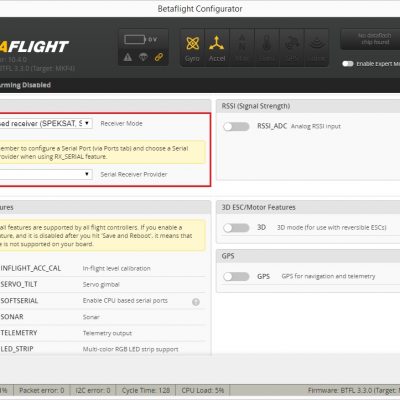This screenshot has height=400, width=400.
Task: Click the failsafe parachute icon
Action: (143, 57)
